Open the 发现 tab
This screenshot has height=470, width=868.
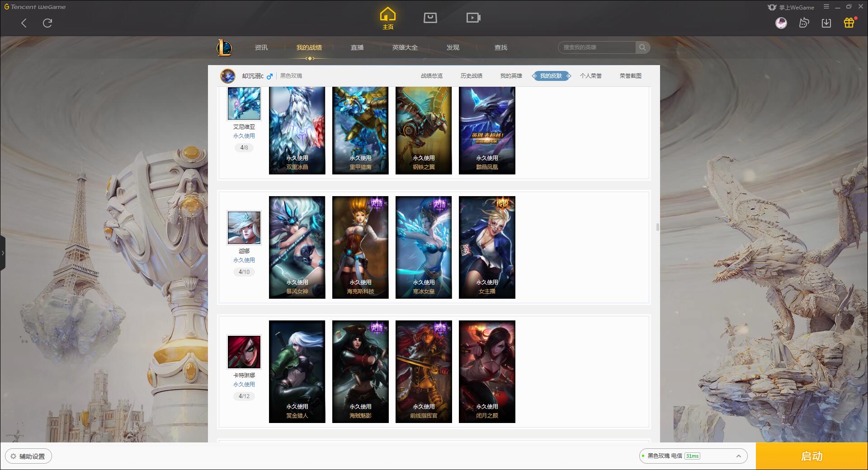[x=453, y=47]
